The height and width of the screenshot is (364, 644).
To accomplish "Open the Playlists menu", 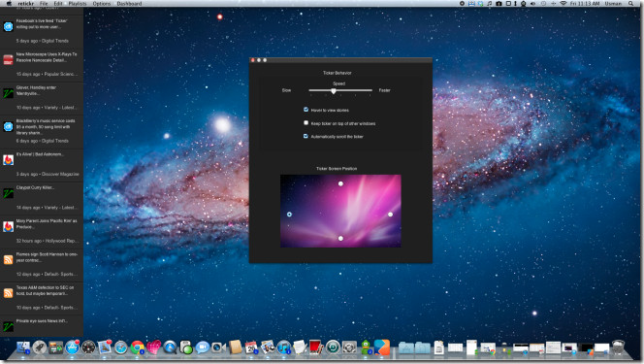I will pyautogui.click(x=78, y=3).
